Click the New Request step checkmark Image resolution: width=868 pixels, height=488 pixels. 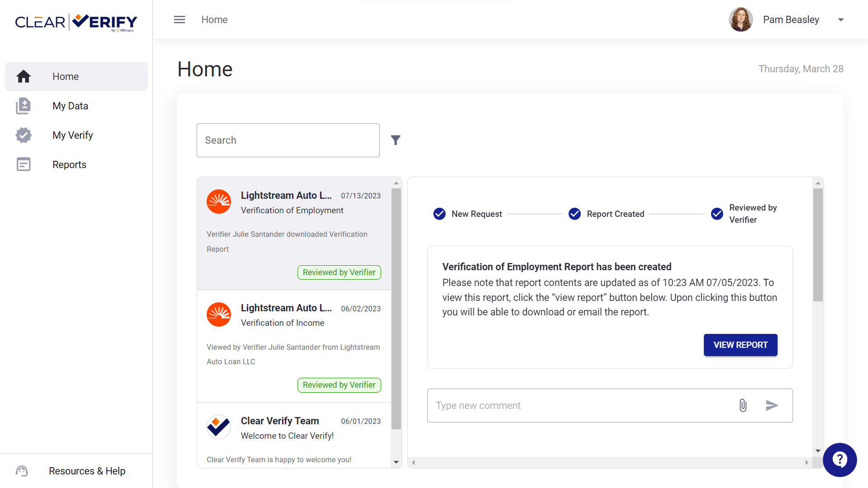pos(439,214)
